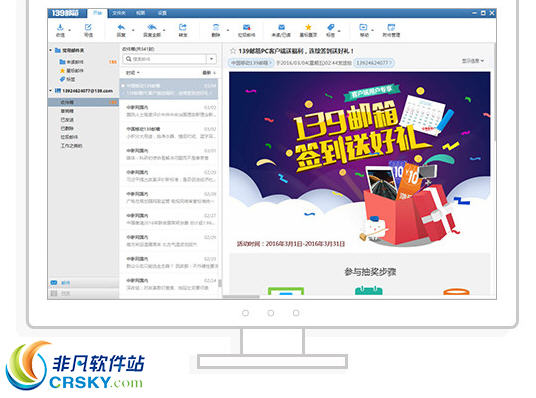Open dropdown arrow next to Tag button
536x398 pixels.
coord(339,31)
